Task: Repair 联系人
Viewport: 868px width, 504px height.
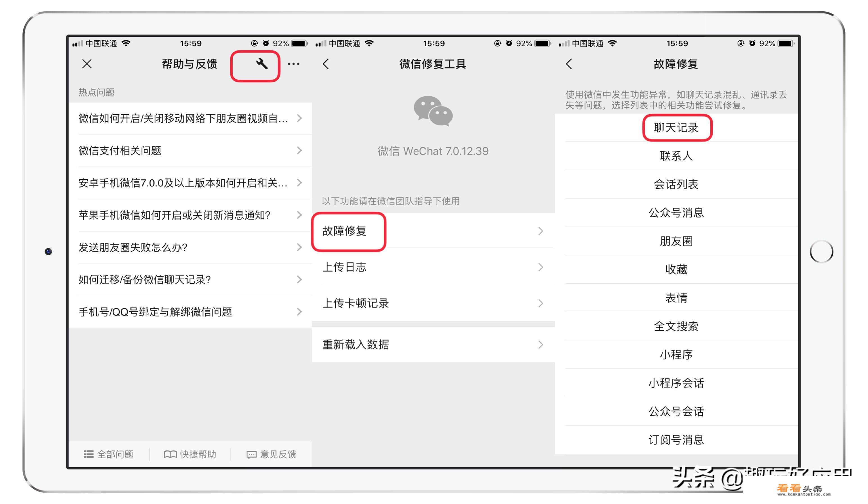Action: (676, 156)
